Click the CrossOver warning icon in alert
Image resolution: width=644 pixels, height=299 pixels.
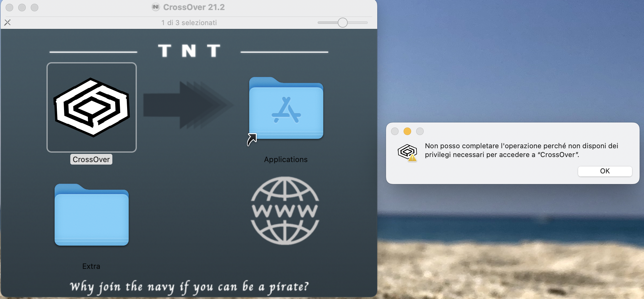click(407, 153)
